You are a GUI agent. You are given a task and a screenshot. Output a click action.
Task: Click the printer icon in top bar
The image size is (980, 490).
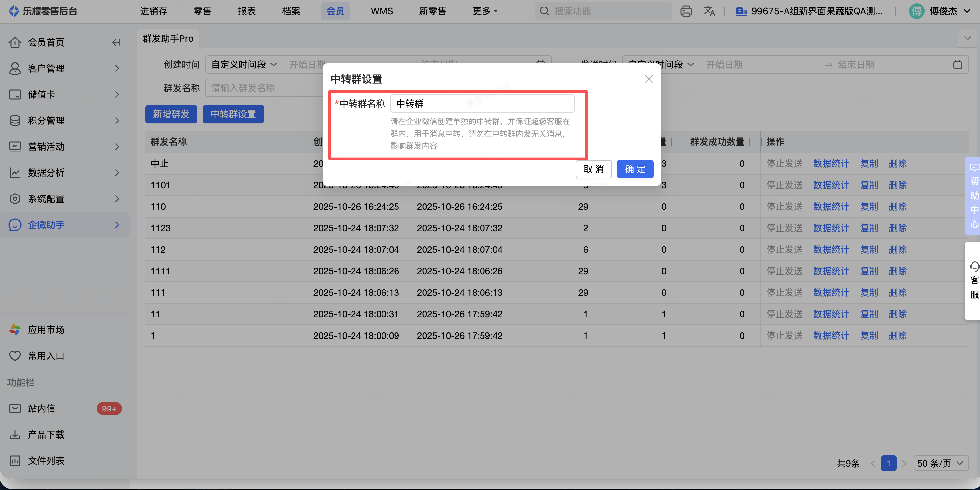tap(685, 11)
